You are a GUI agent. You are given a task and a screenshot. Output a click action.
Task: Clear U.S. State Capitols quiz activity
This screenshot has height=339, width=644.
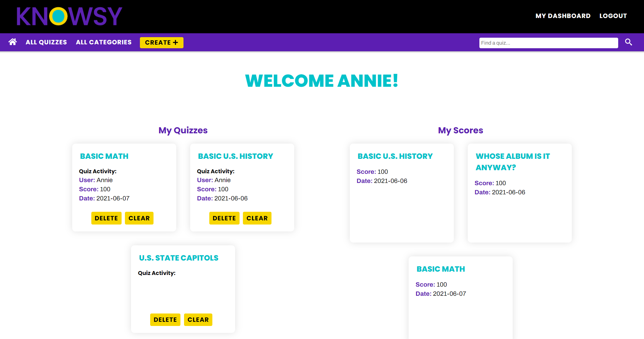click(x=198, y=320)
